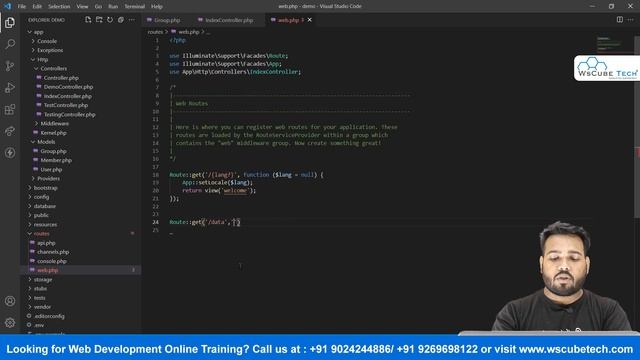The height and width of the screenshot is (360, 640).
Task: Open the Thunder Client lightning icon
Action: tap(10, 153)
